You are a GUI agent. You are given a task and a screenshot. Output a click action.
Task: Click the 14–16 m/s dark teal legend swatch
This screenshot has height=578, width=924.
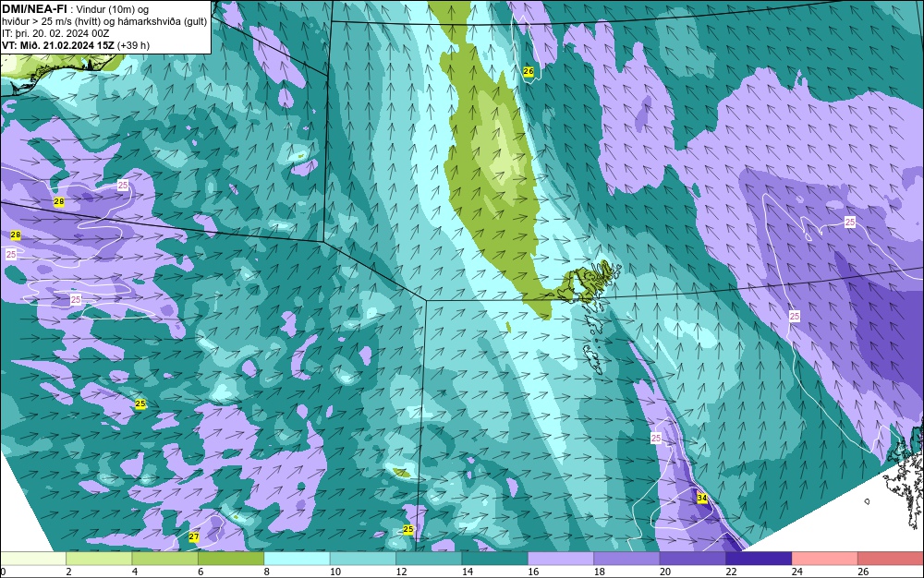495,559
